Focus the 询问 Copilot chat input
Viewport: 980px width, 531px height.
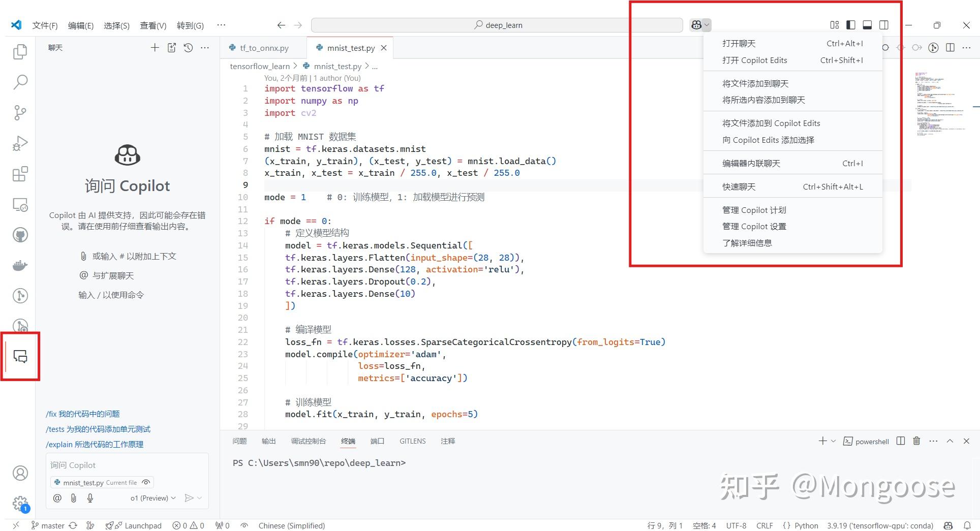(x=127, y=465)
